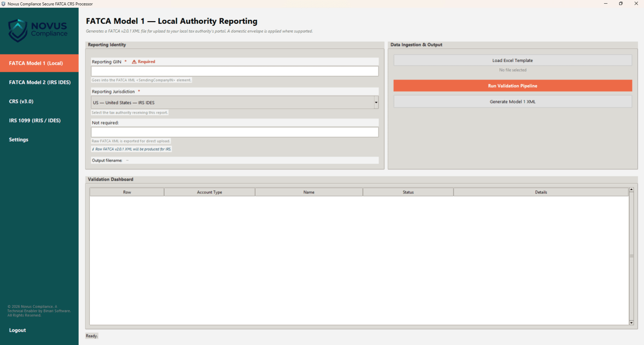Click the Details column header
Screen dimensions: 644x345
pos(541,192)
